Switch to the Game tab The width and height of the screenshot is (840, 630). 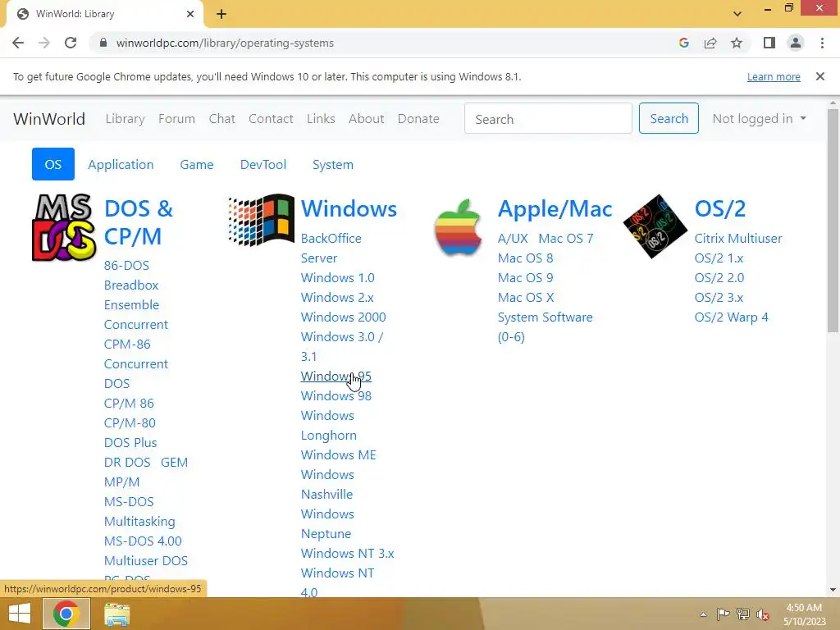pos(197,164)
